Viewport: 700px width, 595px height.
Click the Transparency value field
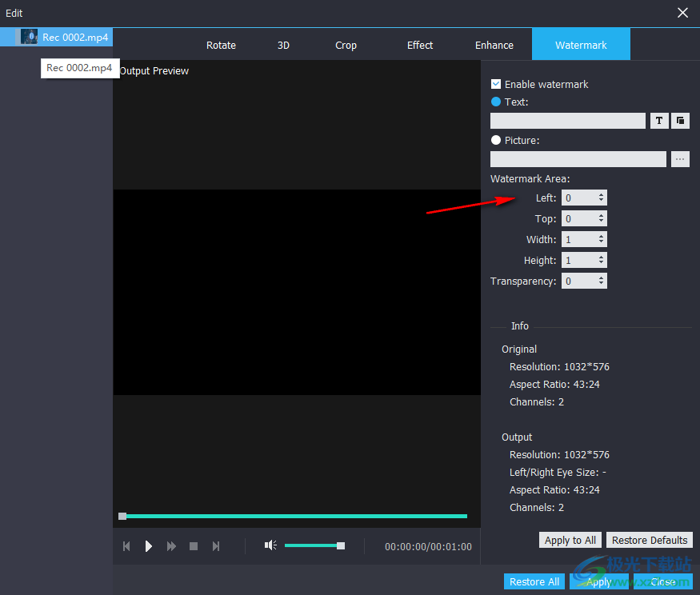pyautogui.click(x=579, y=281)
